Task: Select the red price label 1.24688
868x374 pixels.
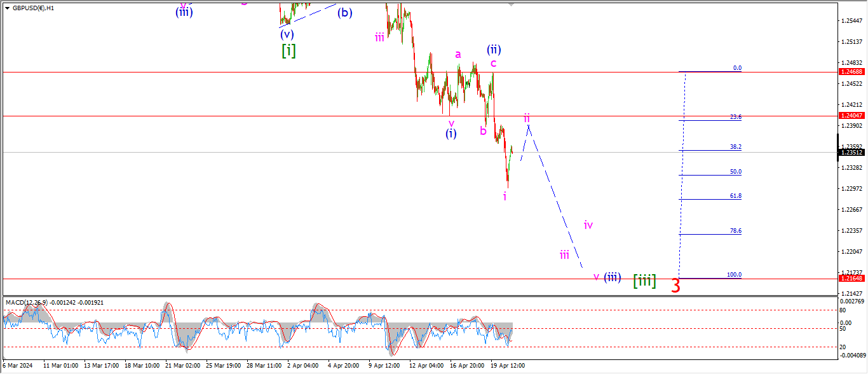Action: [851, 73]
